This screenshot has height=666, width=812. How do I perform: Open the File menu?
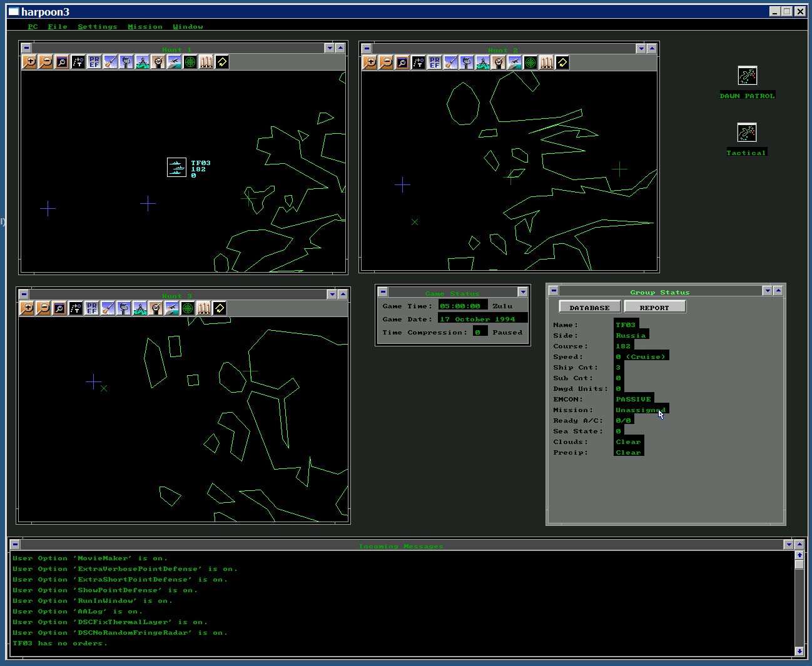tap(58, 27)
